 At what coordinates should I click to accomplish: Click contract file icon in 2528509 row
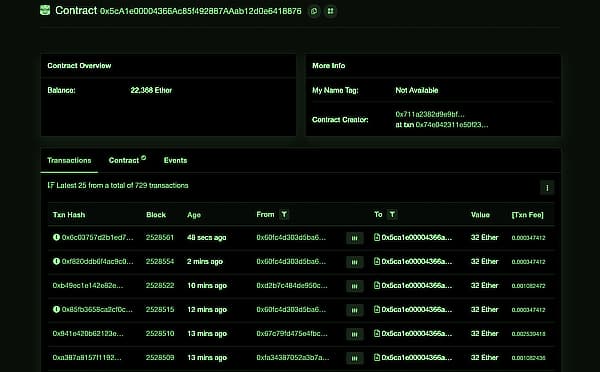(377, 357)
